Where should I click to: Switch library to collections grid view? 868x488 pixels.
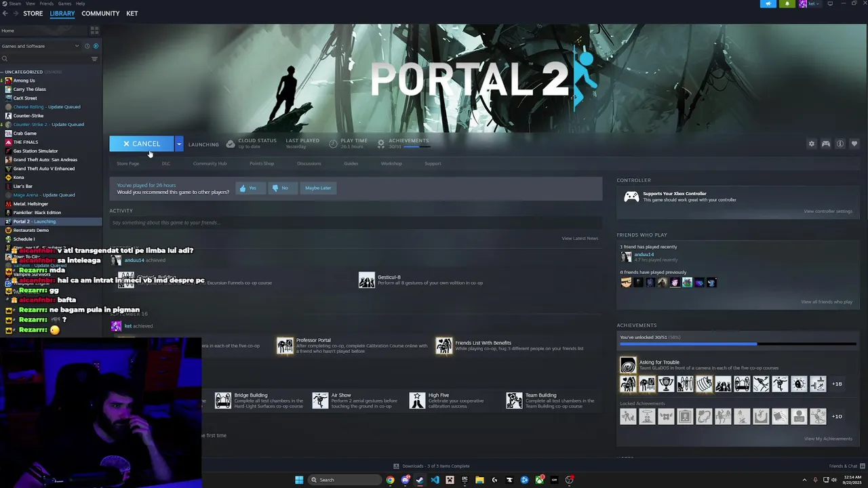coord(94,30)
